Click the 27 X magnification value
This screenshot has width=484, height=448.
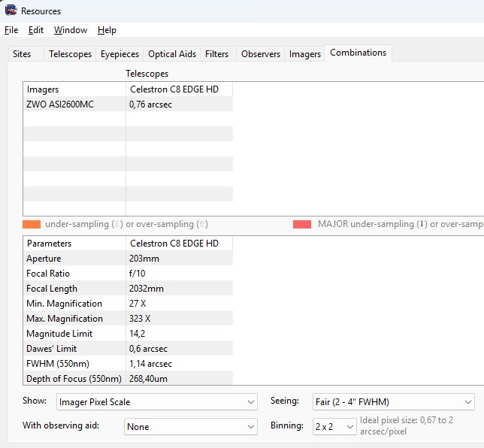(x=138, y=303)
